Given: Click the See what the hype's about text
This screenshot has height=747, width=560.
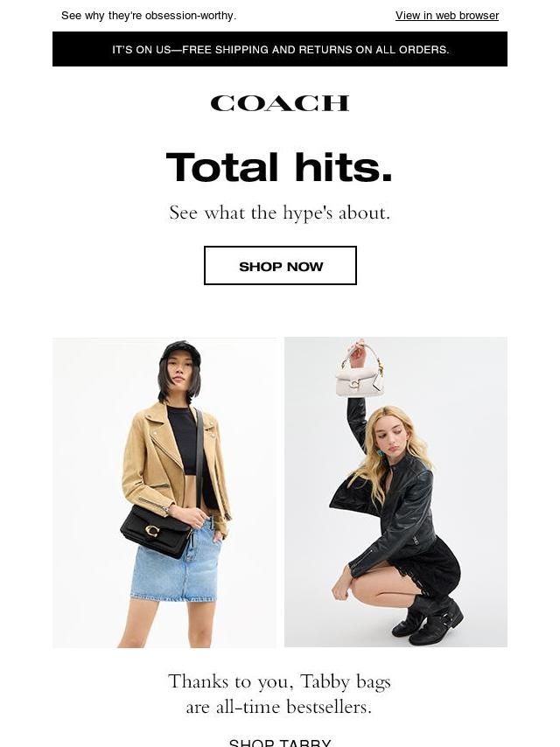Looking at the screenshot, I should 280,213.
